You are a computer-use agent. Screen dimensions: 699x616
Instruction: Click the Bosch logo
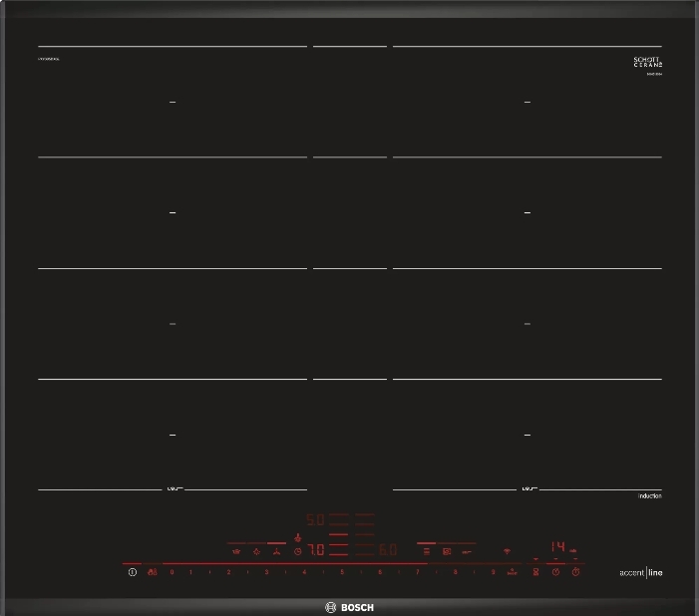point(349,607)
